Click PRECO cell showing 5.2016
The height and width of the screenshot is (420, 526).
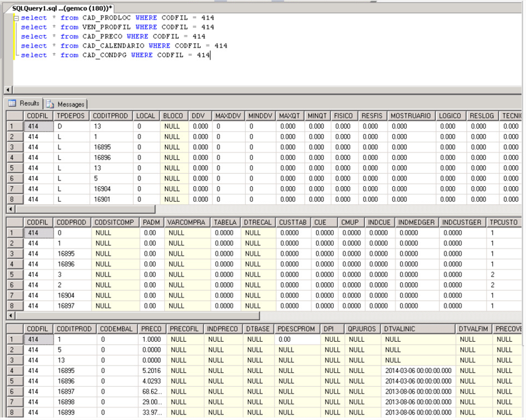click(152, 370)
